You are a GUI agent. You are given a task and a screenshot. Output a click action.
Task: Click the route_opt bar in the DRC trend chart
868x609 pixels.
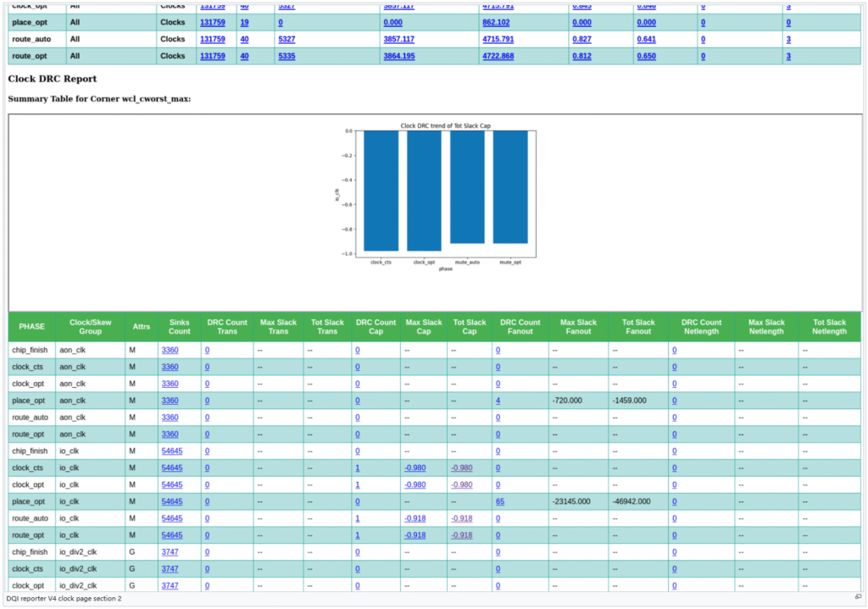click(x=510, y=187)
